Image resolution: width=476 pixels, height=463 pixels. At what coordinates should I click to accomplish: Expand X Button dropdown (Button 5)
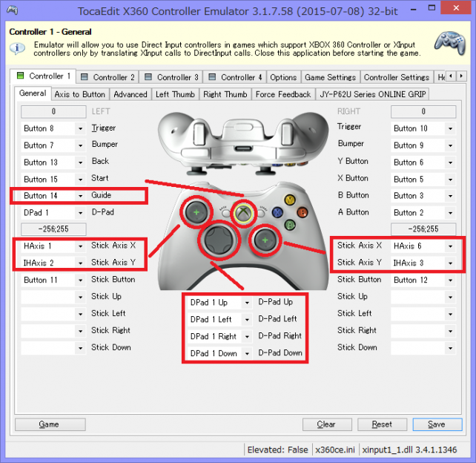[x=451, y=180]
